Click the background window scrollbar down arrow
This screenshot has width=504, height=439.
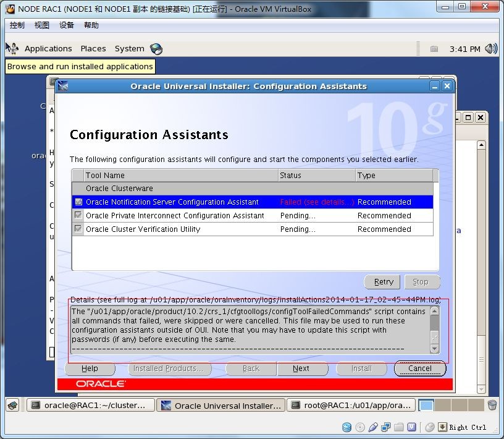481,389
